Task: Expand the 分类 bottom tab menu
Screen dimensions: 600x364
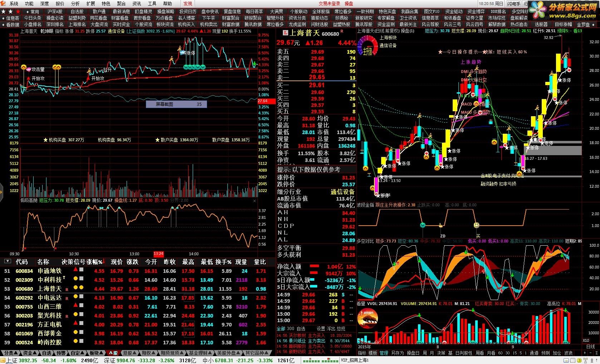Action: (x=10, y=353)
